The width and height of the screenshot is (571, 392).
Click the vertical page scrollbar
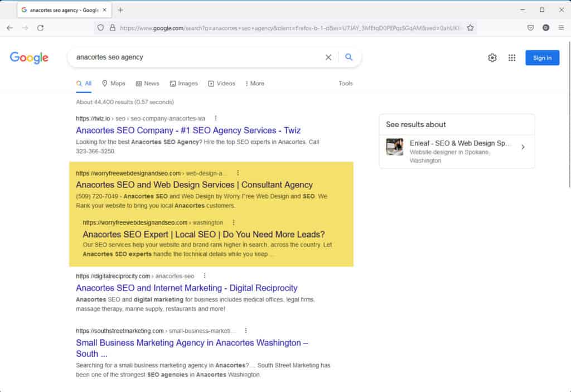(569, 115)
